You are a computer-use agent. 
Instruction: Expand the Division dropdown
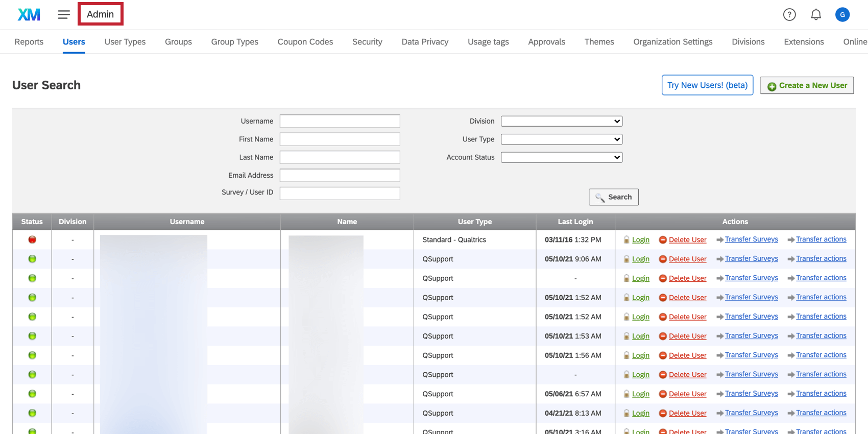click(561, 121)
